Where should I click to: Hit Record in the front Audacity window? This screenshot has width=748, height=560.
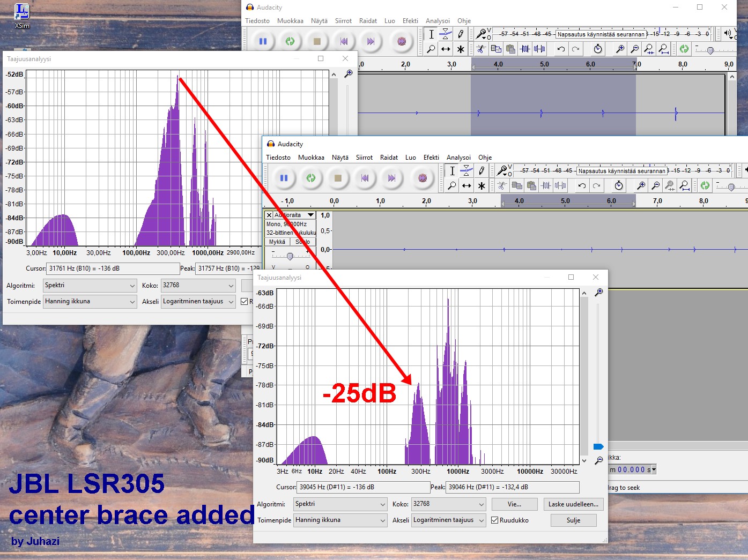pos(423,178)
